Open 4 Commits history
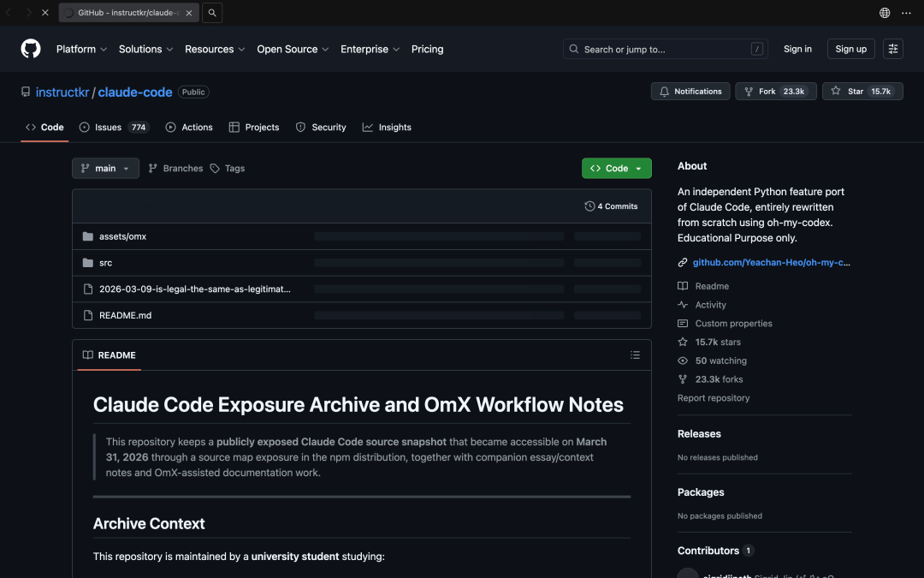The width and height of the screenshot is (924, 578). coord(611,206)
